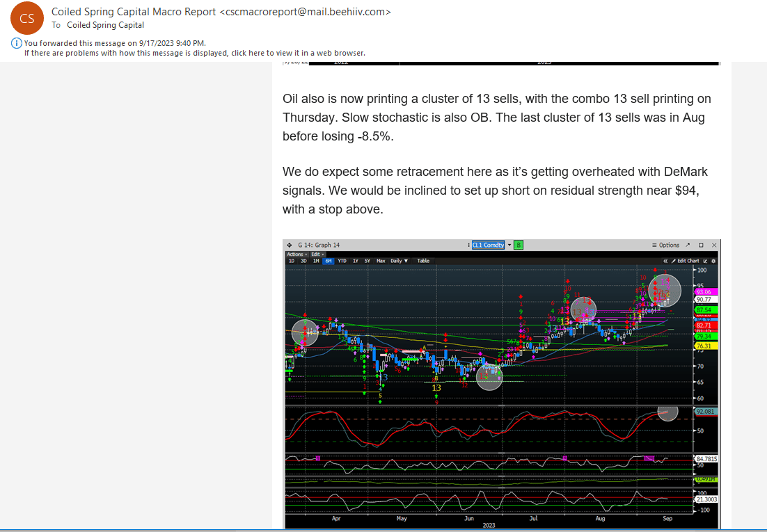Click the G 14: Graph 14 title
Viewport: 767px width, 532px height.
pyautogui.click(x=319, y=245)
